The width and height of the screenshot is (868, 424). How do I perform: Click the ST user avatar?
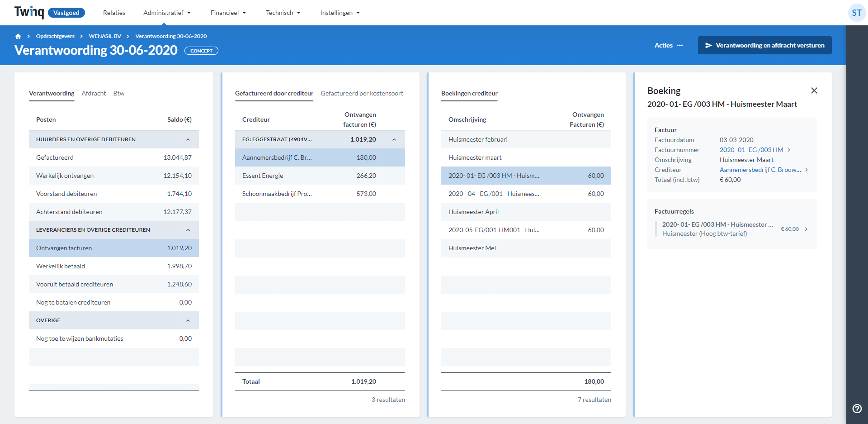pos(857,13)
